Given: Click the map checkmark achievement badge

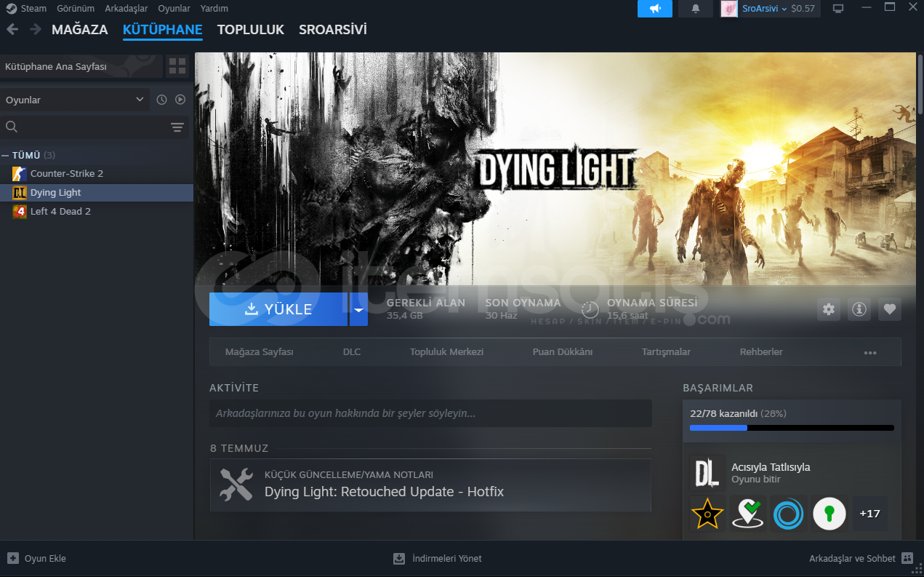Looking at the screenshot, I should click(748, 514).
